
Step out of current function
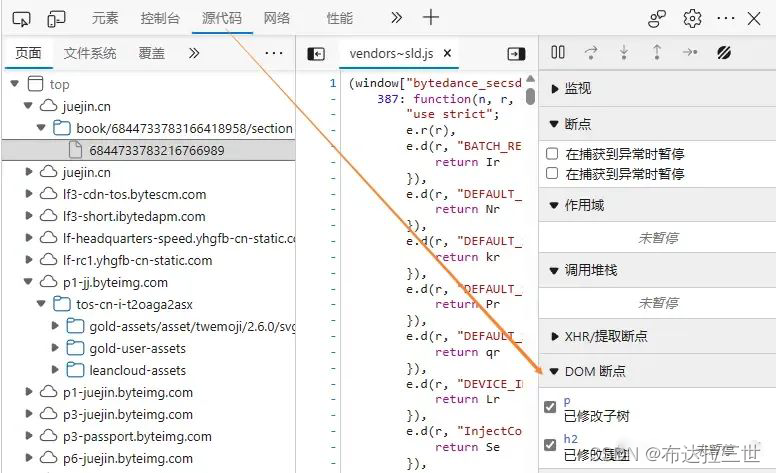(657, 52)
